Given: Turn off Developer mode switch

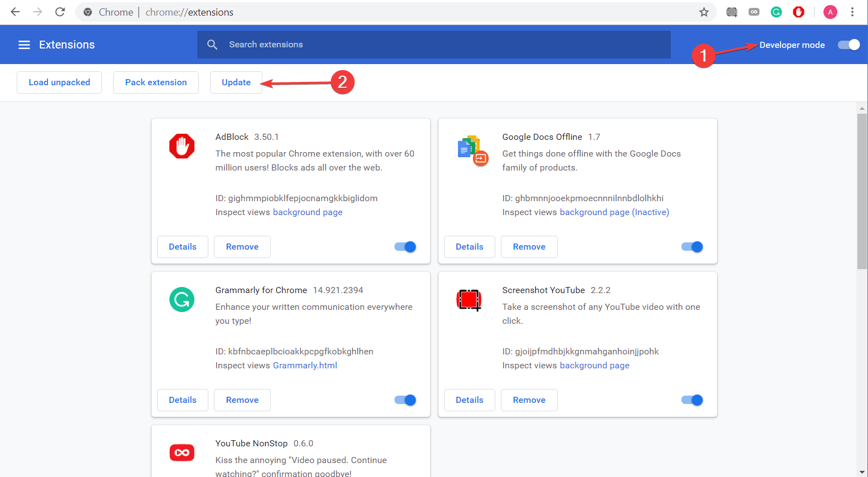Looking at the screenshot, I should (849, 45).
